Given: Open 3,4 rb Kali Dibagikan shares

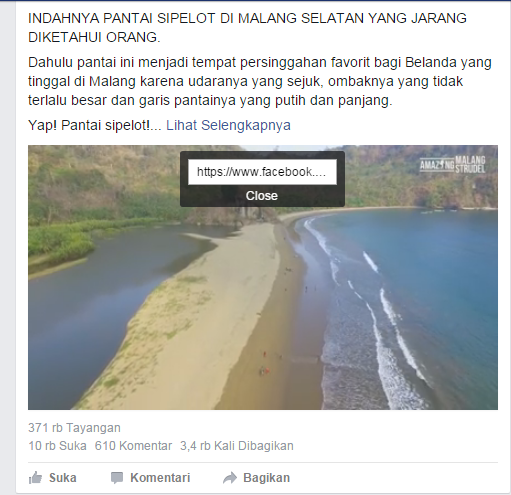Looking at the screenshot, I should (x=237, y=446).
